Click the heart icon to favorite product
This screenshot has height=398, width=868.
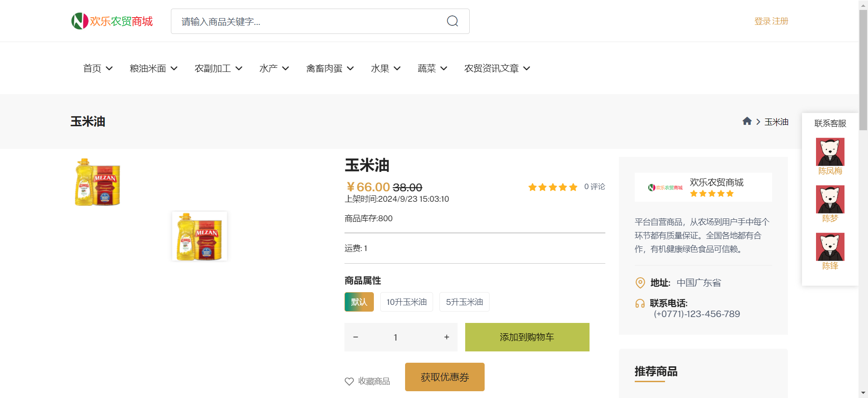pos(349,381)
